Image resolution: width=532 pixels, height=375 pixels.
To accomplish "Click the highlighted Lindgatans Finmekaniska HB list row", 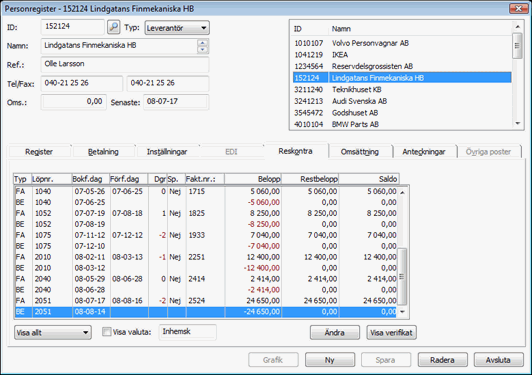I will tap(402, 78).
